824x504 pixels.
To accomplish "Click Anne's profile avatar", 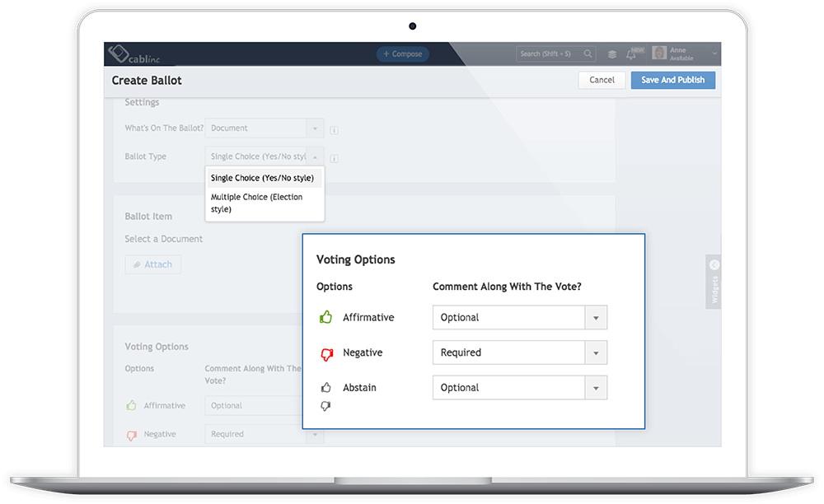I will click(x=659, y=53).
